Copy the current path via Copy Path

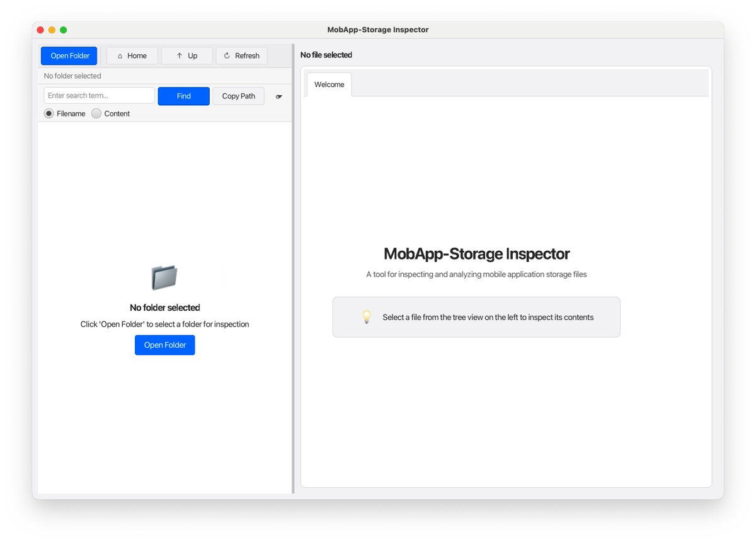pos(238,96)
